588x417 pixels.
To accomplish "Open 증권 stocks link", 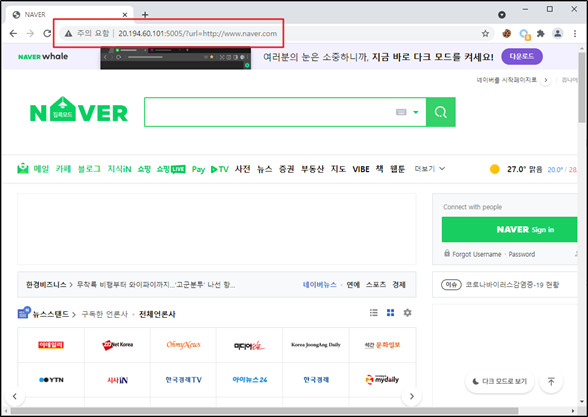I will point(286,169).
